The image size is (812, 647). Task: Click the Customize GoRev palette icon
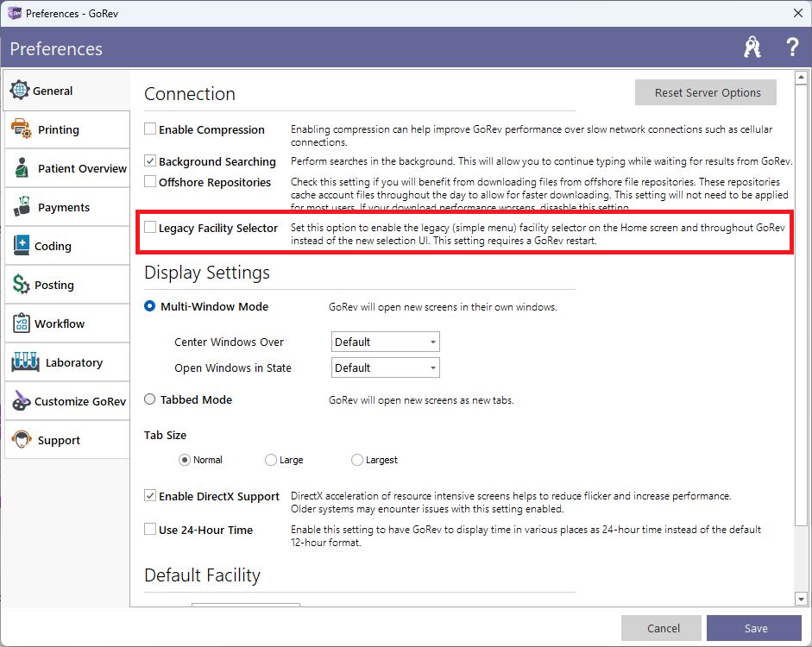[x=22, y=400]
